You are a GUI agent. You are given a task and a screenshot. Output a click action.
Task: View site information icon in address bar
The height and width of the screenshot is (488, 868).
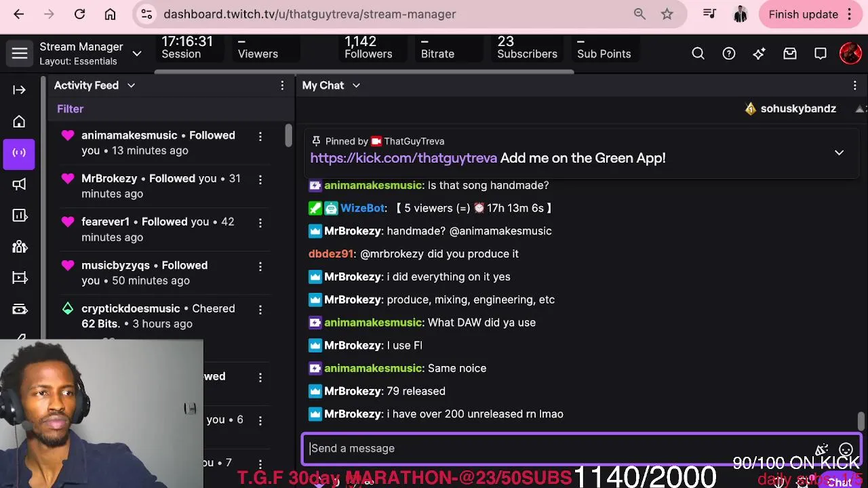coord(146,14)
